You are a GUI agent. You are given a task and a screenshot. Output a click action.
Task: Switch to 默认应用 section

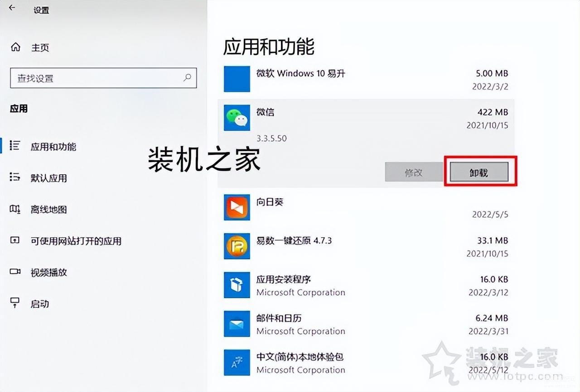tap(49, 178)
